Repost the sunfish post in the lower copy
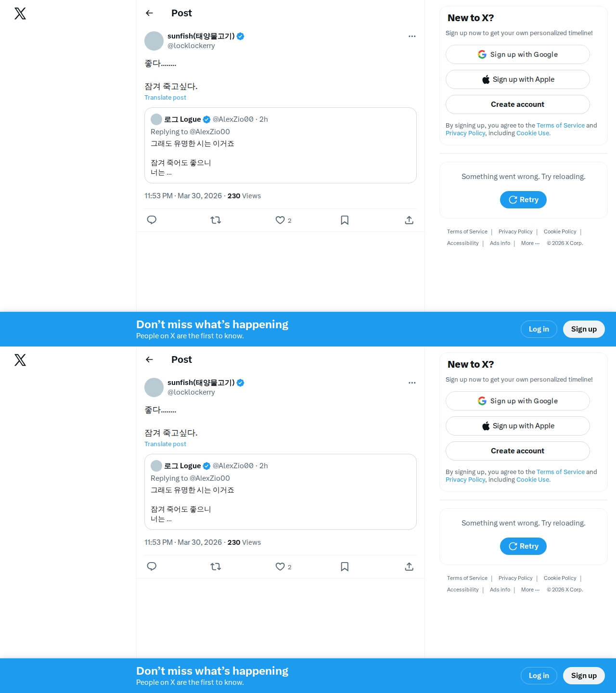The height and width of the screenshot is (693, 616). pos(216,566)
